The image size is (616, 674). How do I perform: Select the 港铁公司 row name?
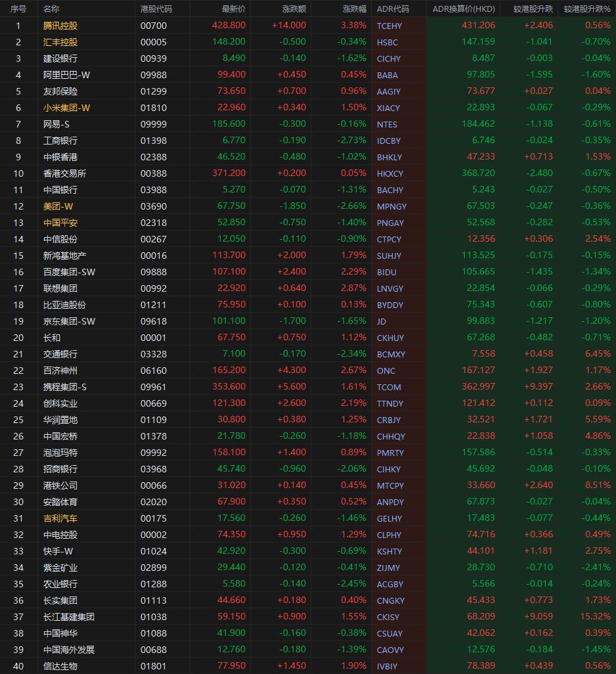(60, 485)
